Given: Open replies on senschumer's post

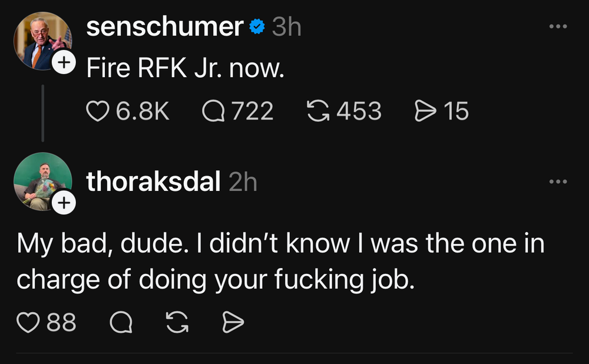Looking at the screenshot, I should pos(212,111).
